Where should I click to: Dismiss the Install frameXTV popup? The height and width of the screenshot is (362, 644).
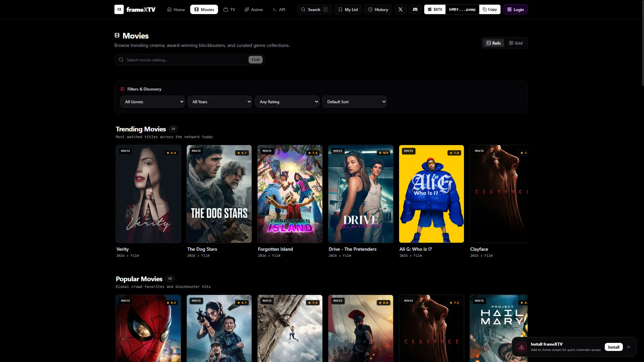[629, 347]
